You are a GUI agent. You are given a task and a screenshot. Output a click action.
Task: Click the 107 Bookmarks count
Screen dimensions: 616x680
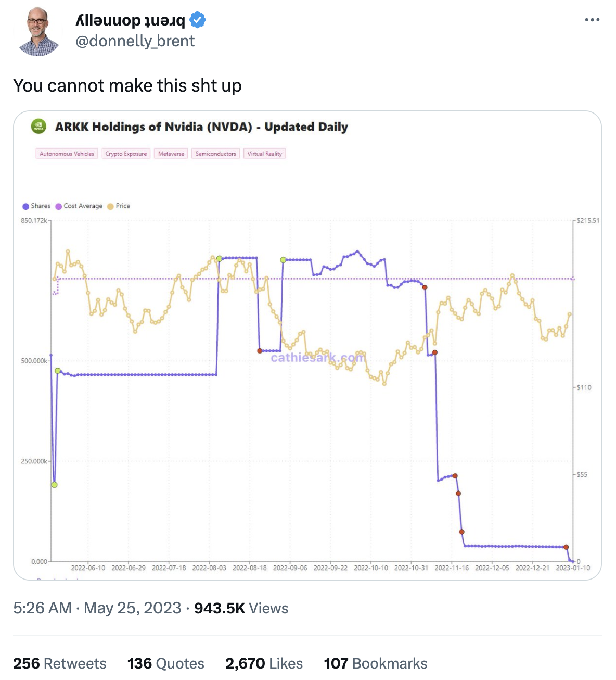pos(376,663)
